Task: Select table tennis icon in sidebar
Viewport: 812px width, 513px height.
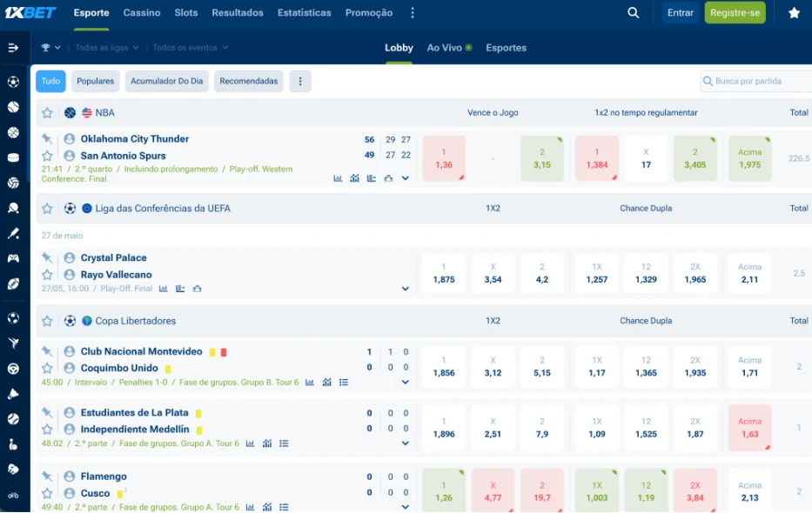Action: pos(13,208)
